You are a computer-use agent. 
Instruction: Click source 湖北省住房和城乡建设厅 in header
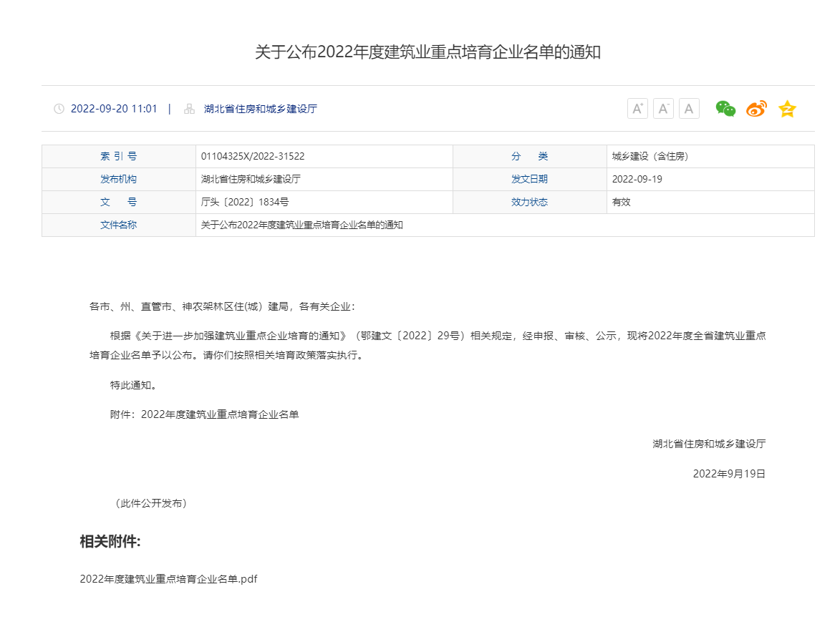(x=260, y=109)
